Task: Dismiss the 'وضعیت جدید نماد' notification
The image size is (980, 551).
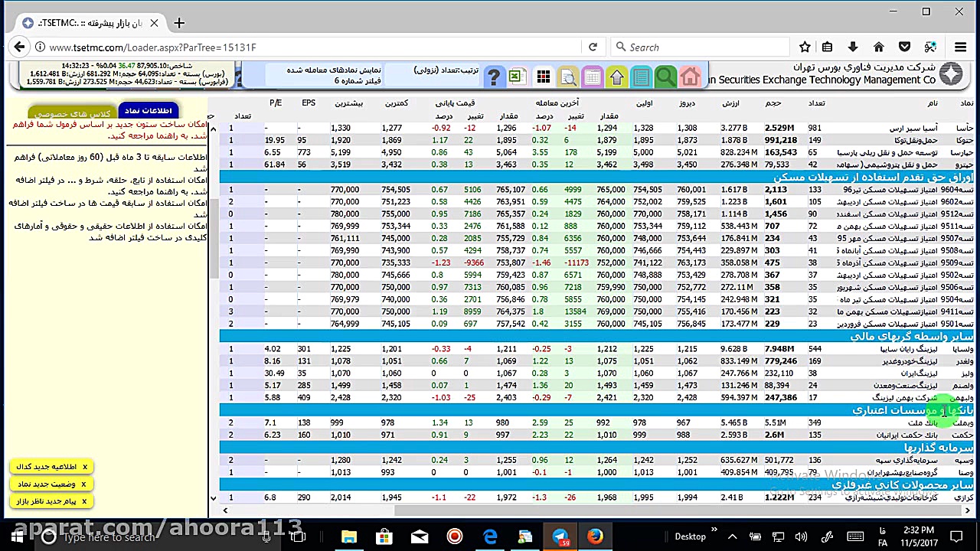Action: tap(83, 484)
